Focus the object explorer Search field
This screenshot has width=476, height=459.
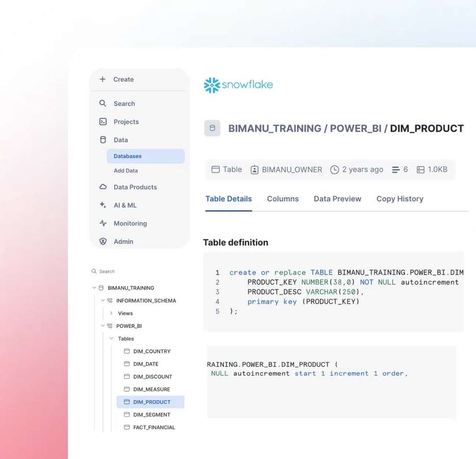(x=107, y=271)
